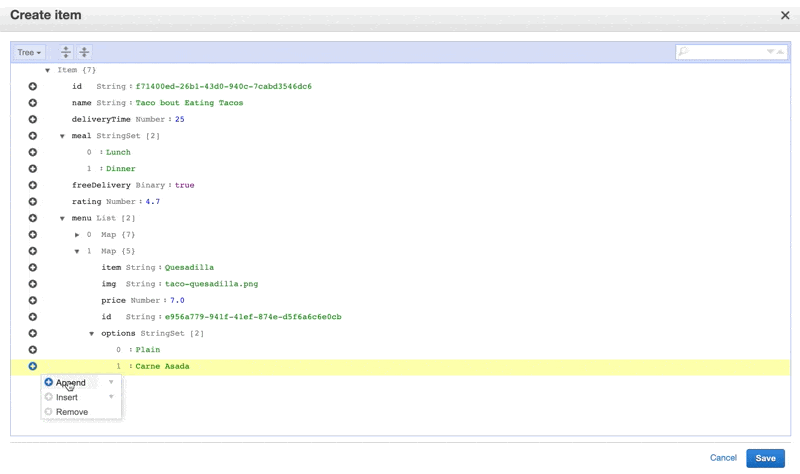Image resolution: width=800 pixels, height=474 pixels.
Task: Click the plus icon beside the meal StringSet row
Action: 33,136
